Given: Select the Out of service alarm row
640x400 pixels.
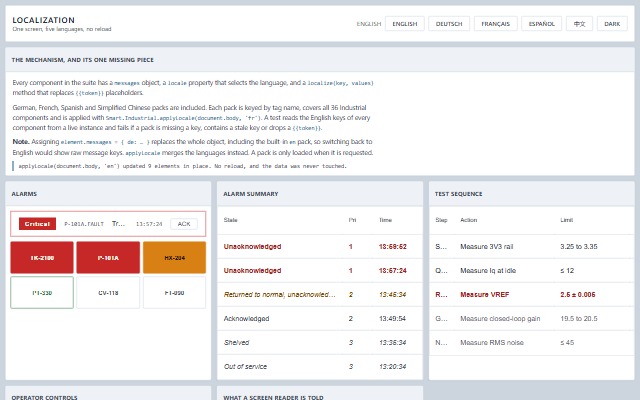Looking at the screenshot, I should pos(320,367).
